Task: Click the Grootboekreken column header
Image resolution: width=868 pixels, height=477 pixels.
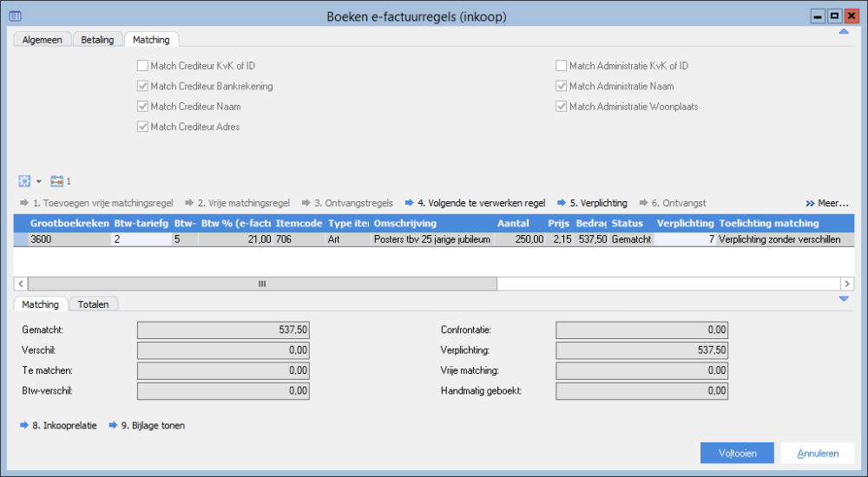Action: [69, 224]
